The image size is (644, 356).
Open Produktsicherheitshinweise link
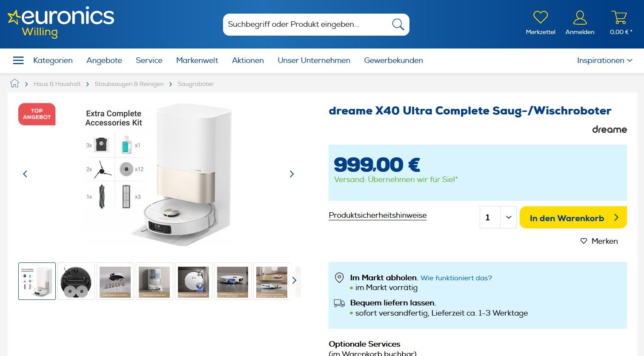point(378,215)
